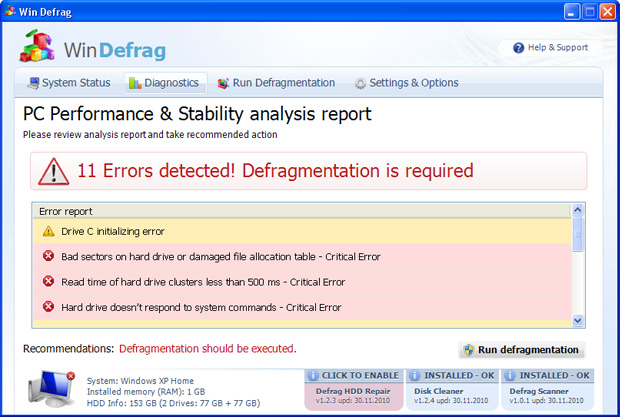620x417 pixels.
Task: Click 'Defragmentation should be executed.' text
Action: 208,349
